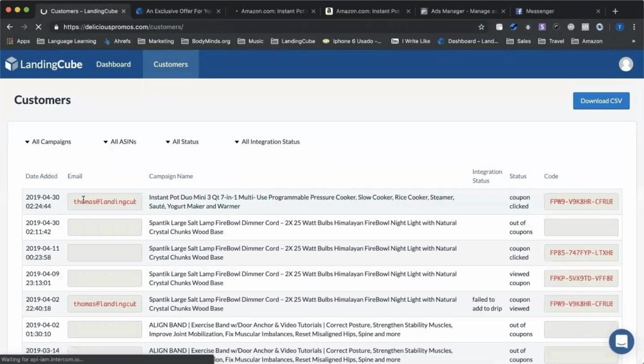The width and height of the screenshot is (644, 364).
Task: Expand the All Integration Status filter
Action: pyautogui.click(x=267, y=142)
